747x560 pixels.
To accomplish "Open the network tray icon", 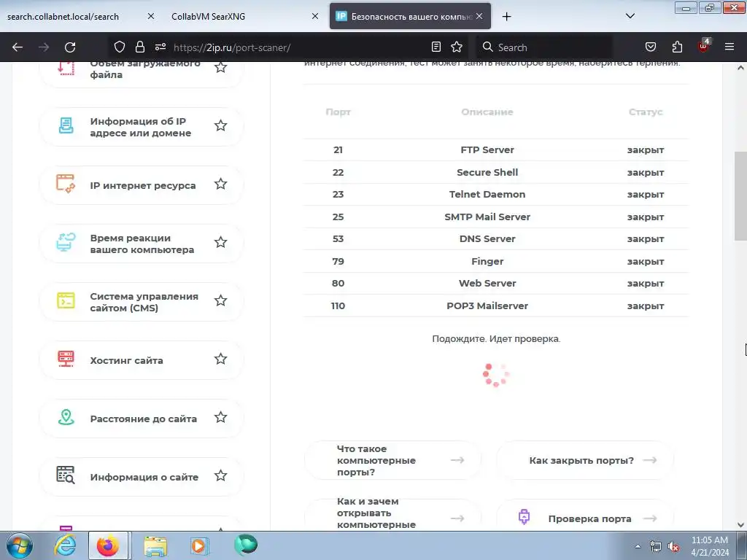I will pyautogui.click(x=656, y=547).
